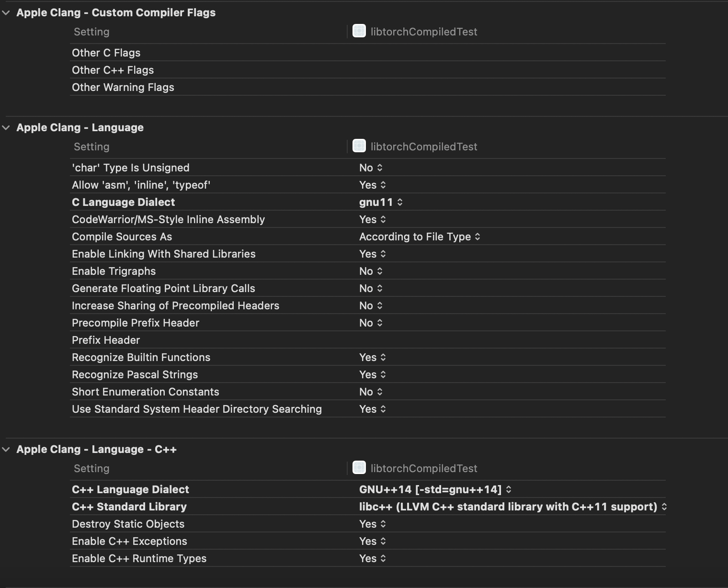Collapse the Apple Clang - Language - C++ section

point(6,449)
